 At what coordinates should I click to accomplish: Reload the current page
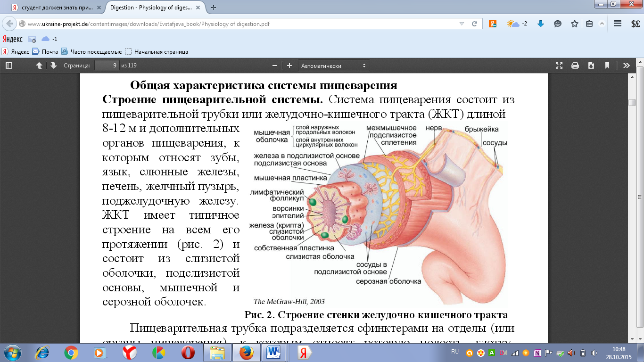pyautogui.click(x=475, y=24)
